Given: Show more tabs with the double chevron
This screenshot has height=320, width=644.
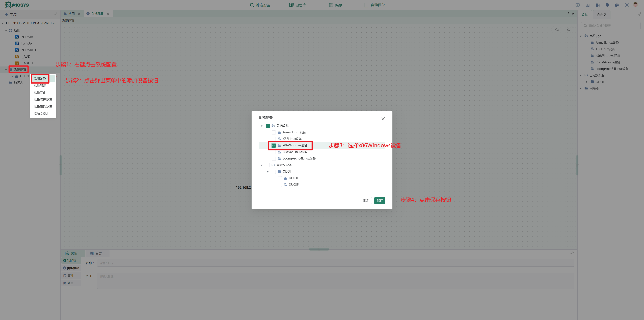Looking at the screenshot, I should point(573,14).
